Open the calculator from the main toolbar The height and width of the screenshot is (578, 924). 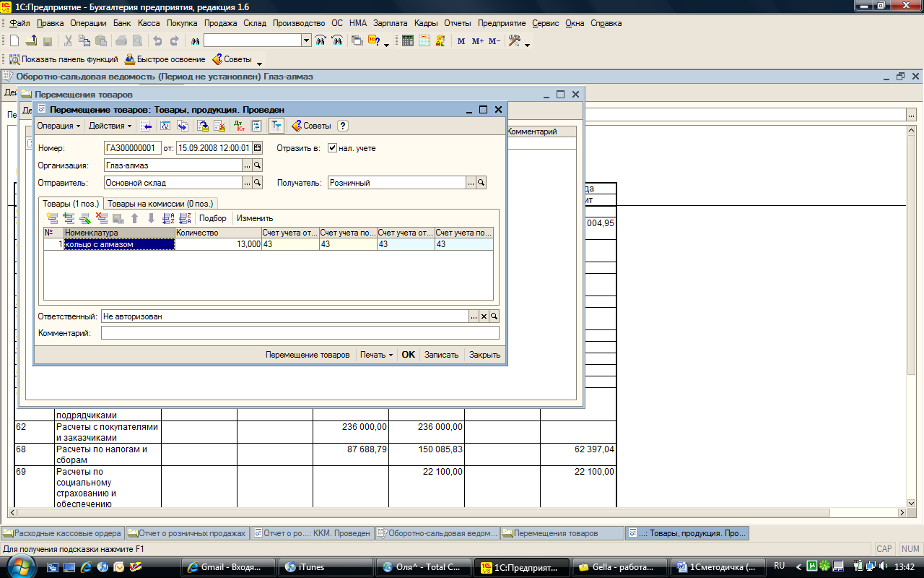click(408, 40)
